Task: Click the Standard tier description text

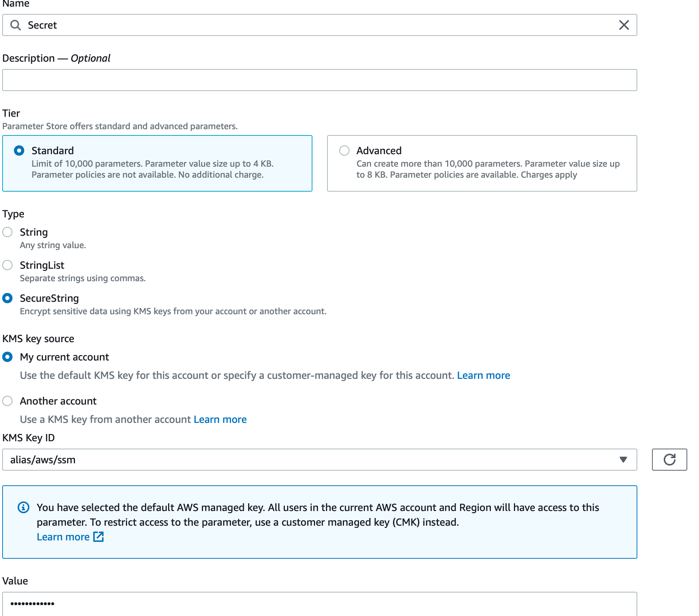Action: (152, 169)
